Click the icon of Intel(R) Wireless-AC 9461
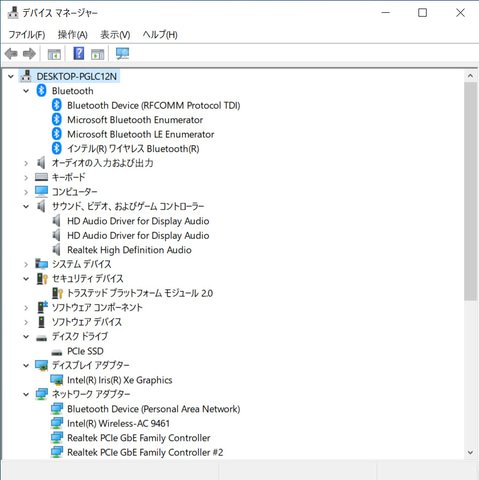 [x=57, y=423]
